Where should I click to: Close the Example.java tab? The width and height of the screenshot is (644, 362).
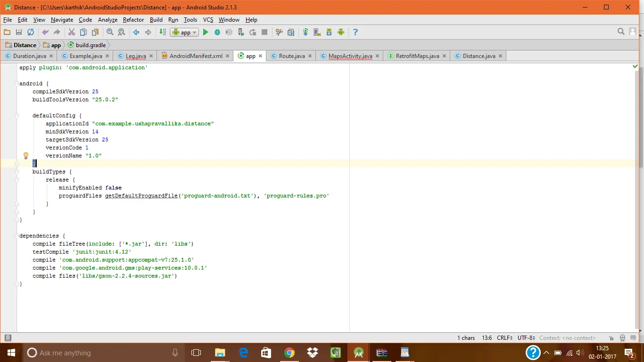coord(107,56)
